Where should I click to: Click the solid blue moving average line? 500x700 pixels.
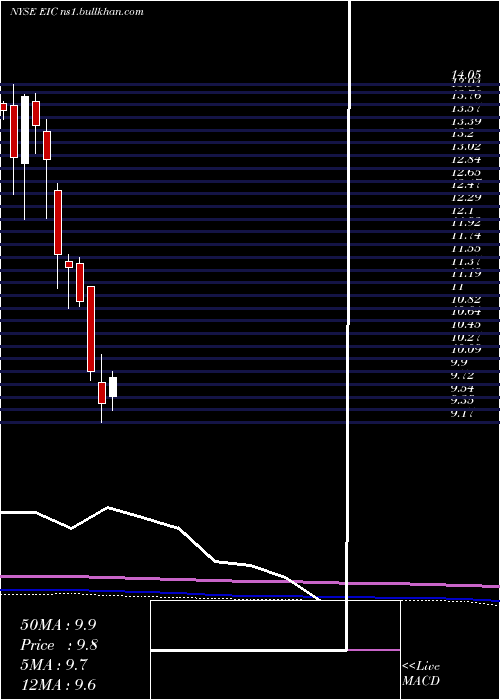(250, 595)
